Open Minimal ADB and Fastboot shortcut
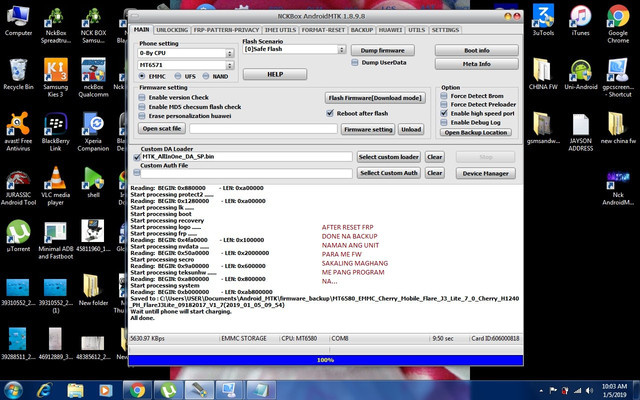This screenshot has width=640, height=400. click(x=56, y=240)
